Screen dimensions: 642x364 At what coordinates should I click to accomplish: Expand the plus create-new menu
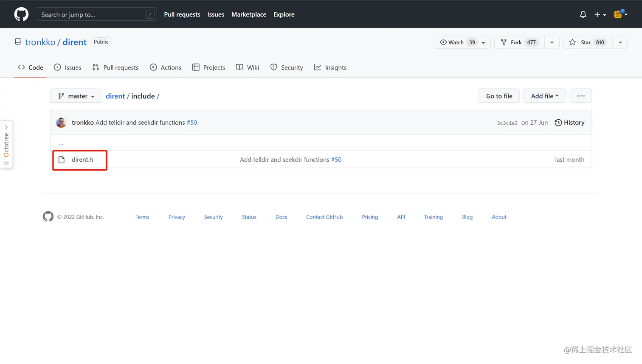click(x=600, y=14)
